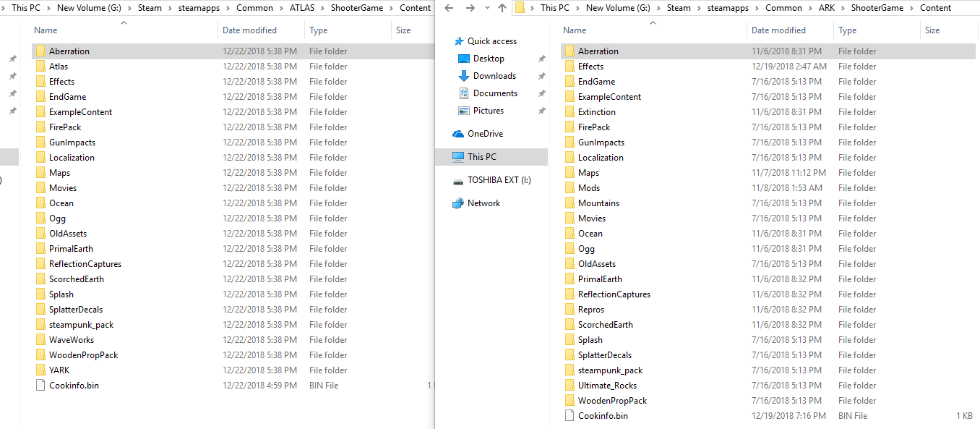Image resolution: width=980 pixels, height=429 pixels.
Task: Select Cookinfo.bin file icon in ATLAS window
Action: pyautogui.click(x=40, y=386)
